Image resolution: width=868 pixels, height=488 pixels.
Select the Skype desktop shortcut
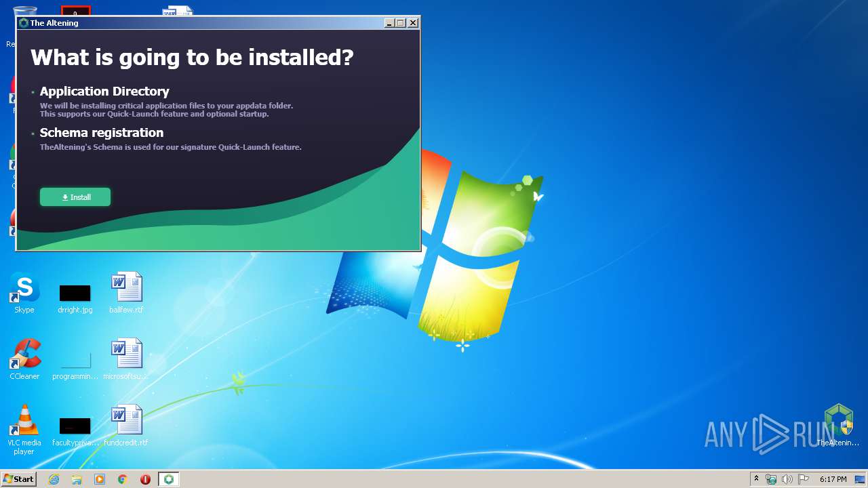(x=24, y=293)
